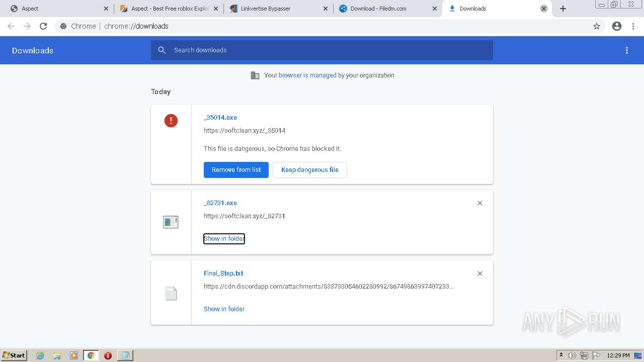Close the first Aspect tab
Screen dimensions: 644x362
[x=106, y=9]
